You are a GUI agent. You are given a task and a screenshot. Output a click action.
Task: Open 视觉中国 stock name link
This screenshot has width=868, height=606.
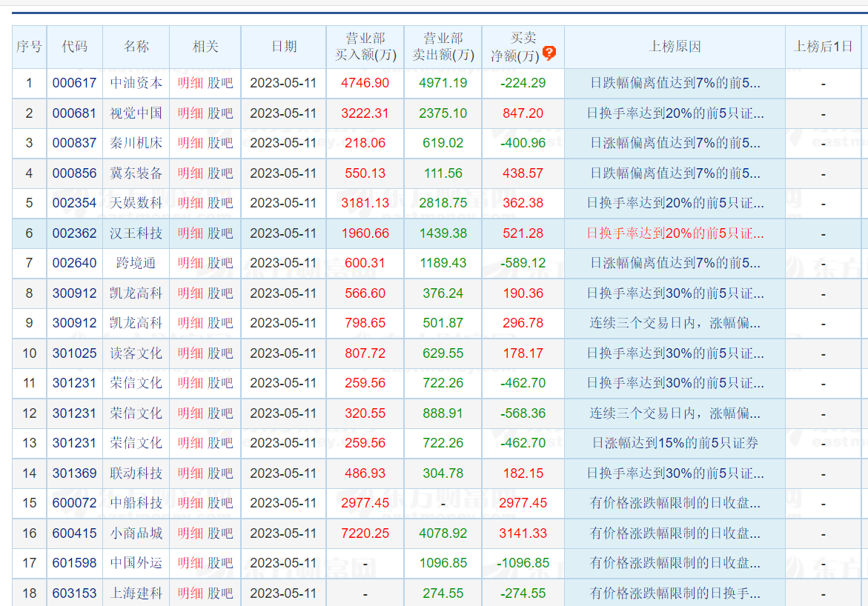[136, 113]
